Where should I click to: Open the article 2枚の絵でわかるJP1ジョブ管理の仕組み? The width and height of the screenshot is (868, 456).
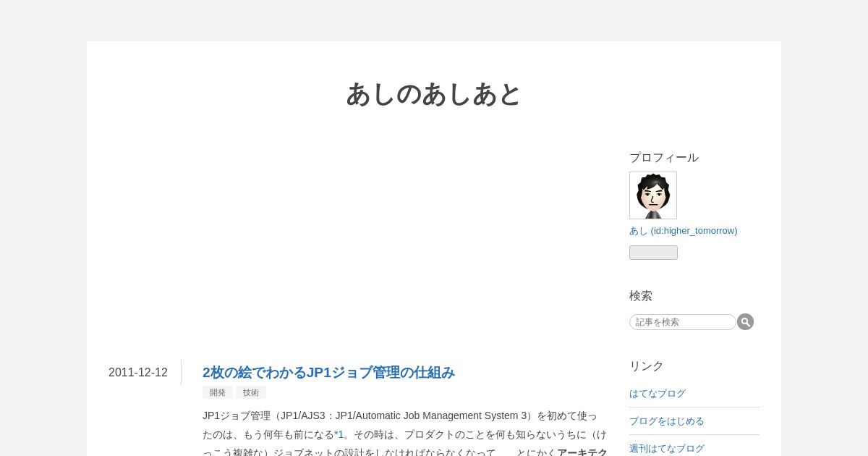point(328,373)
